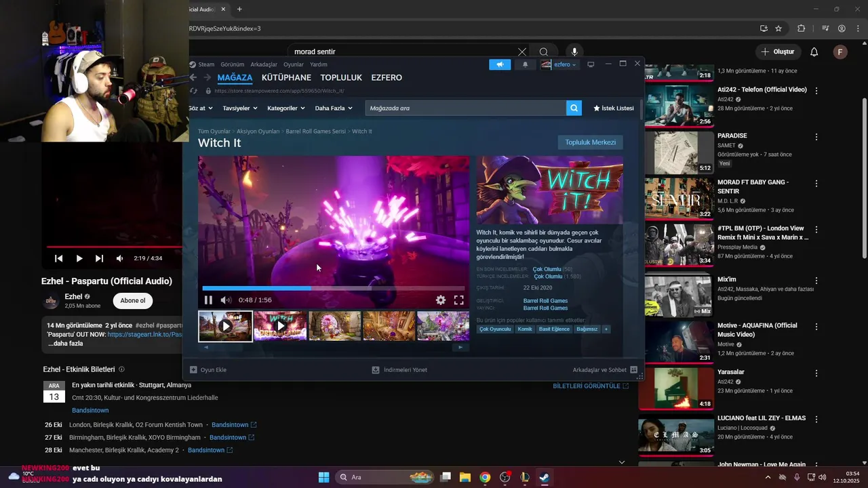Expand the Daha Fazla dropdown
Viewport: 868px width, 488px height.
coord(334,108)
